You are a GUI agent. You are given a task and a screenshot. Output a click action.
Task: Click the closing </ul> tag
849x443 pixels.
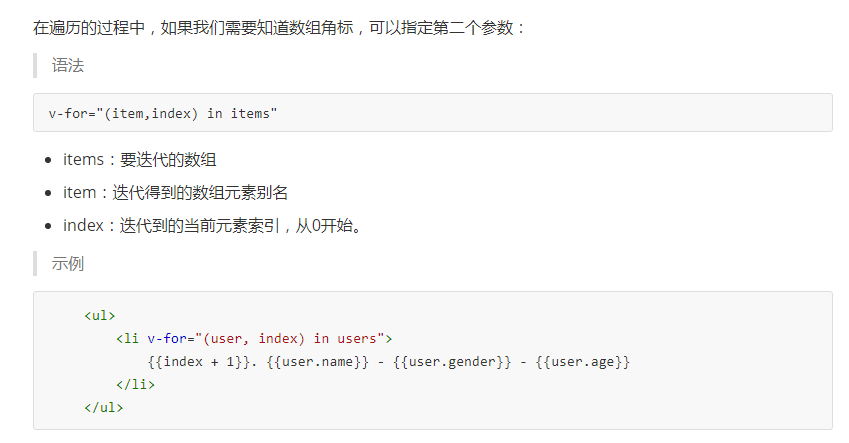[104, 407]
